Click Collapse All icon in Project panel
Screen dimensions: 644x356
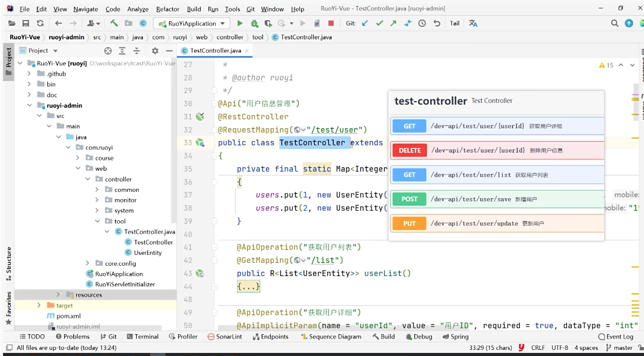[x=136, y=50]
